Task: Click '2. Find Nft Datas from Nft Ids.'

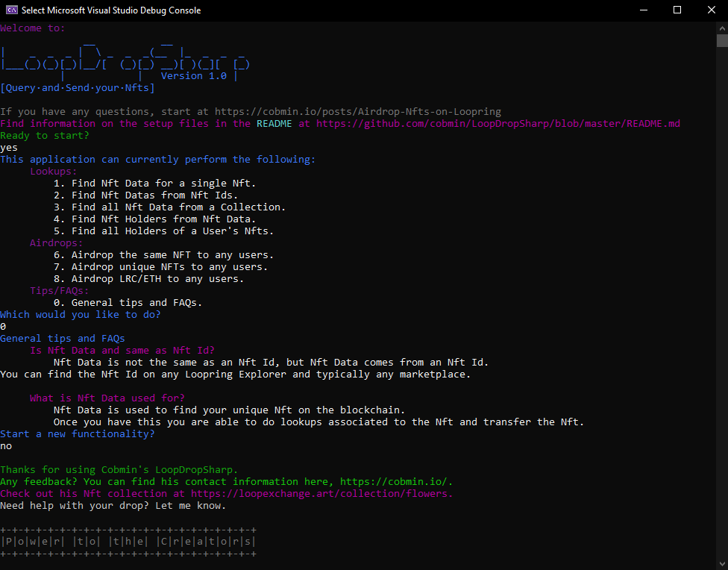Action: 145,195
